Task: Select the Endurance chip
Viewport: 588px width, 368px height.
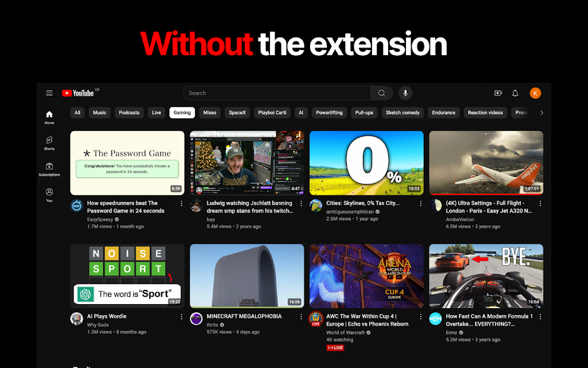Action: (444, 113)
